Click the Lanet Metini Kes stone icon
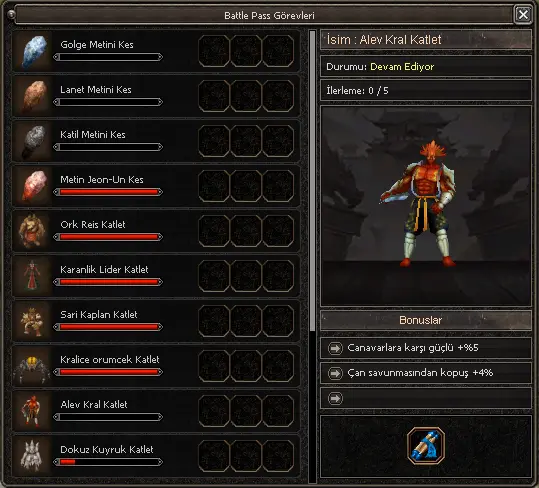Image resolution: width=539 pixels, height=488 pixels. pos(34,97)
